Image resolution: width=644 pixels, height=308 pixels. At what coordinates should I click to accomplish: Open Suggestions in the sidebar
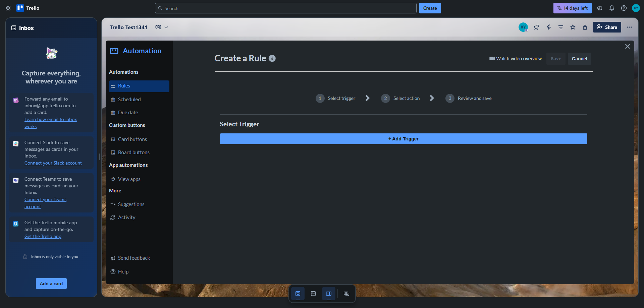[139, 204]
